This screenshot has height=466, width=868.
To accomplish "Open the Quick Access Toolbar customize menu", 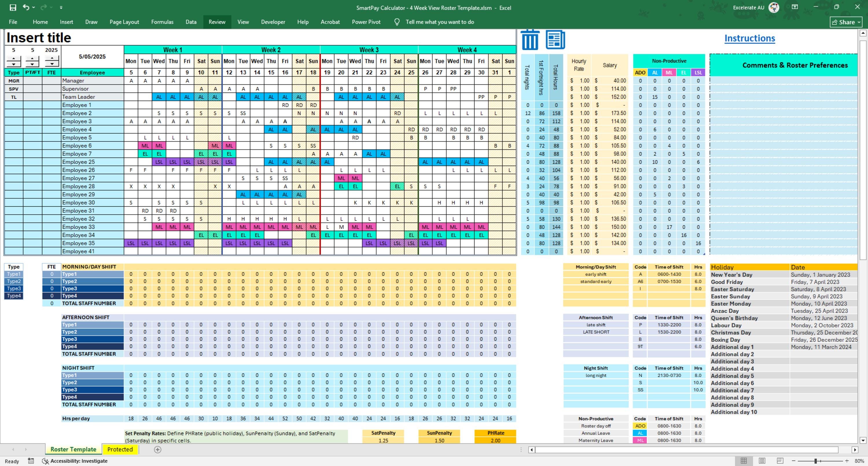I will point(61,7).
